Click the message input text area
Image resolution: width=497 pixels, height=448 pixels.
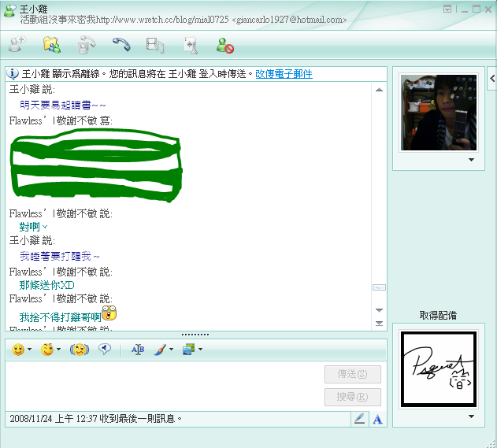[x=165, y=386]
